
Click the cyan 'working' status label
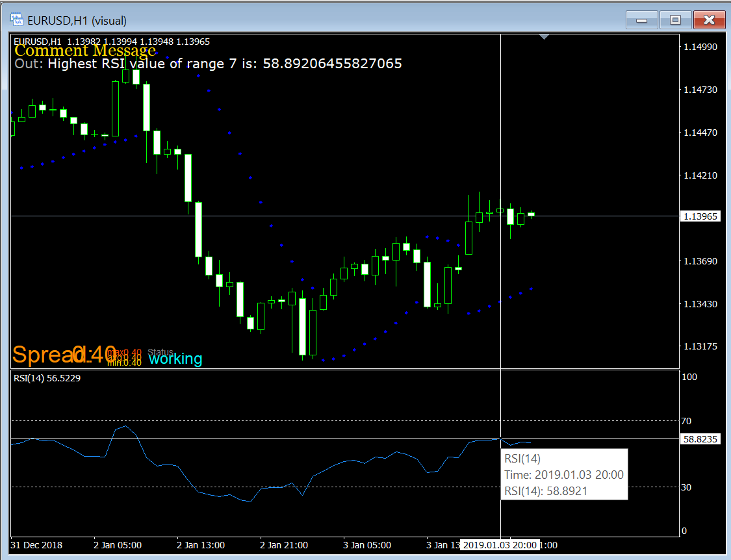tap(175, 359)
